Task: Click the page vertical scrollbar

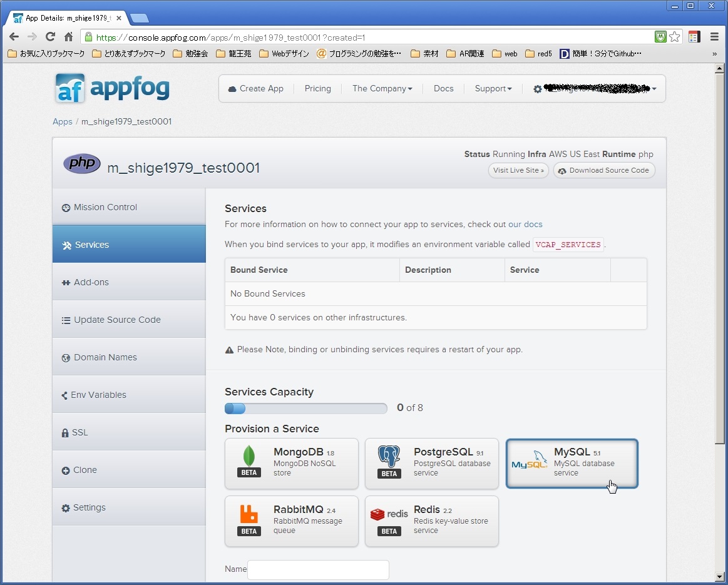Action: 720,258
